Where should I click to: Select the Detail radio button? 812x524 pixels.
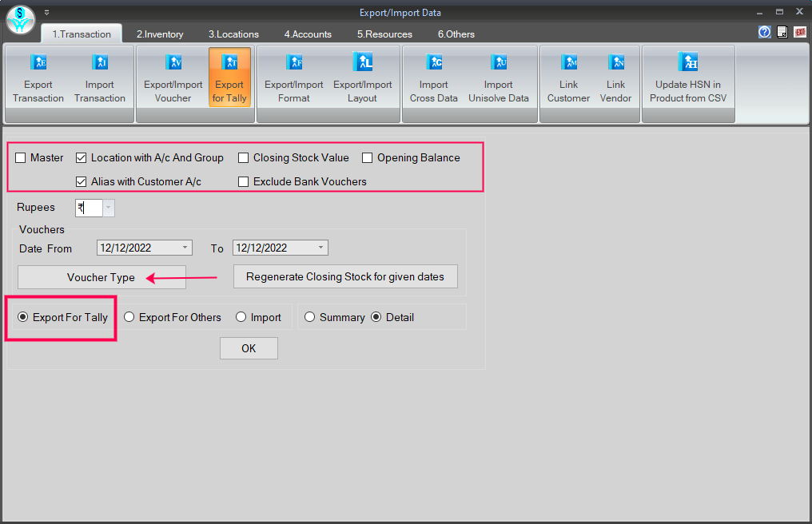[376, 317]
